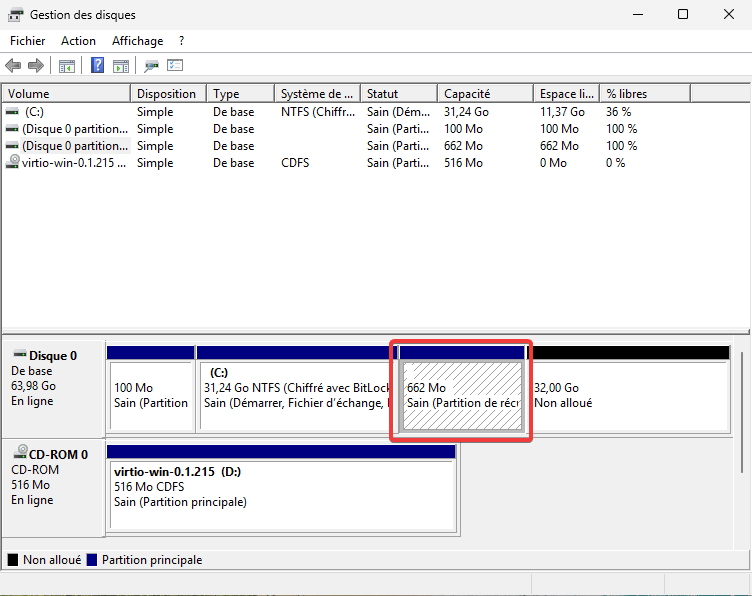The image size is (752, 596).
Task: Click the Forward arrow toolbar icon
Action: [35, 66]
